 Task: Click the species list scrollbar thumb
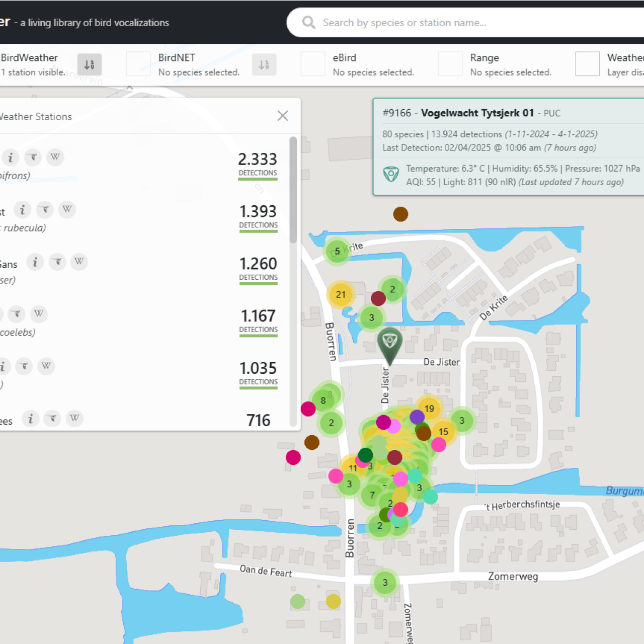click(293, 190)
